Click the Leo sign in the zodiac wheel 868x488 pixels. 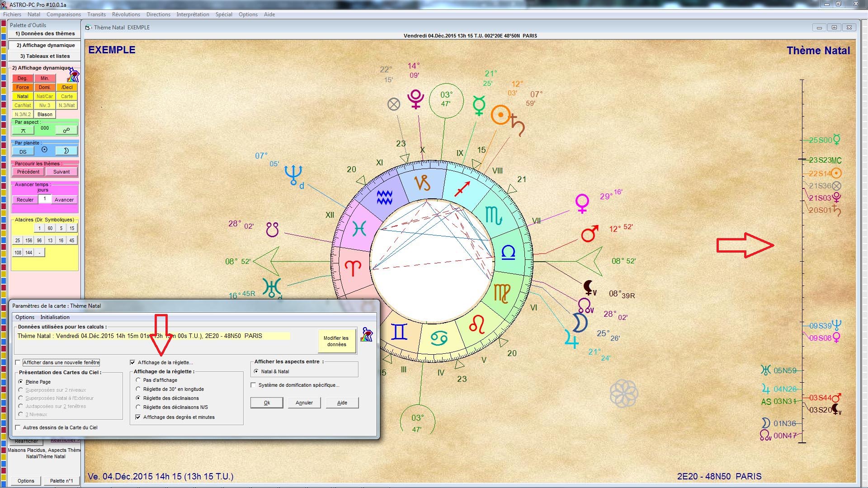point(477,324)
